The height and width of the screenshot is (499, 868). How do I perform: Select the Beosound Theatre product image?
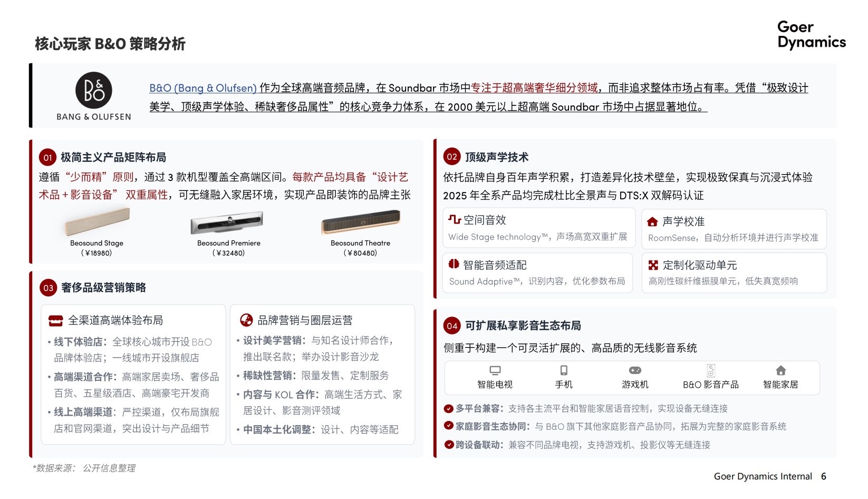coord(361,222)
